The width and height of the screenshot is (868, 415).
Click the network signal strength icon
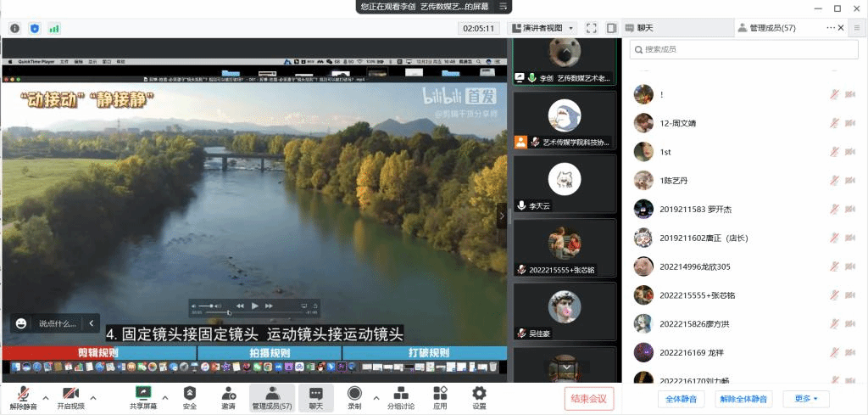pos(54,28)
